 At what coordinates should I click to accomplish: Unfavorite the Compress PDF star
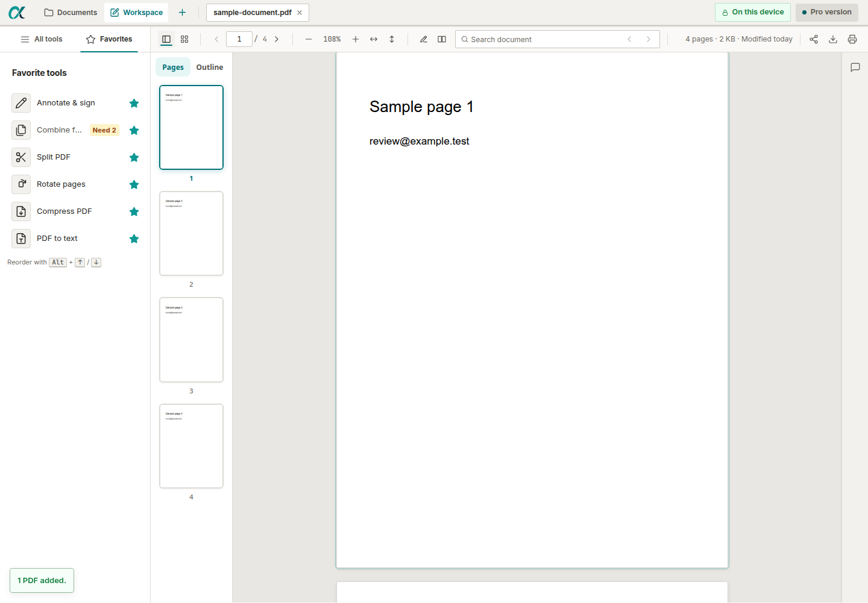coord(134,211)
